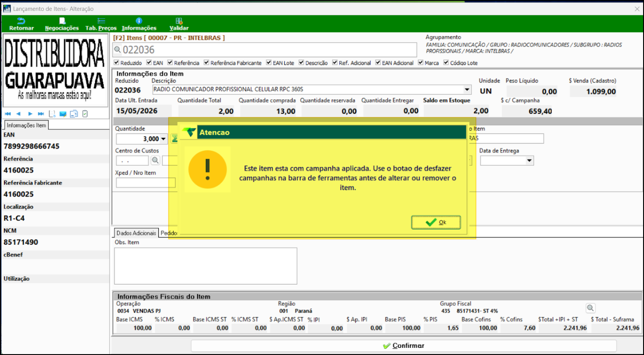Toggle the Referência Fabricante checkbox
Viewport: 644px width, 355px height.
(x=207, y=63)
